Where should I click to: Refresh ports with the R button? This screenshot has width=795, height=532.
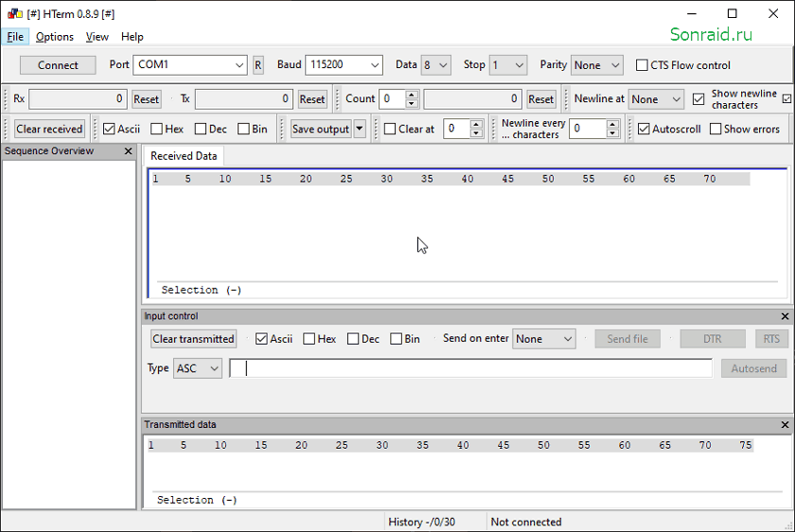tap(258, 65)
